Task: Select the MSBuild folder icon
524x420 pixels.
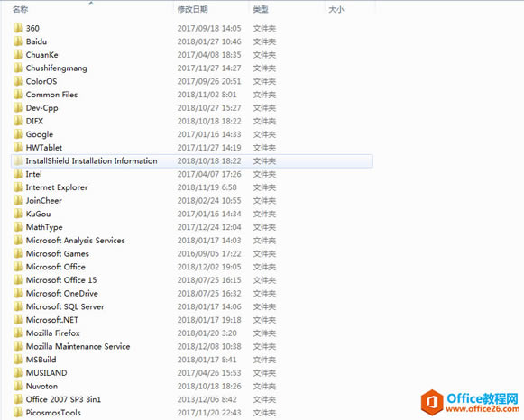Action: coord(18,360)
